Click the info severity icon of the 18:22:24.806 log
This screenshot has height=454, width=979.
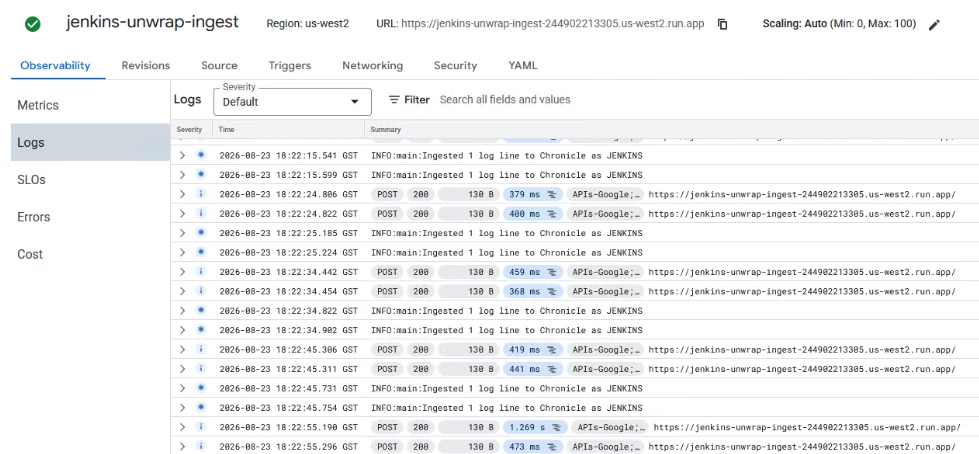point(200,194)
